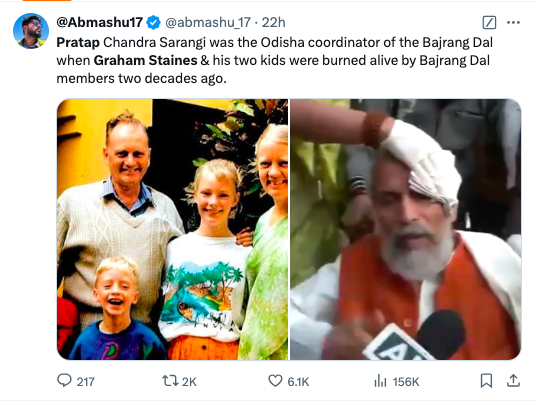Open the @Abmashu17 profile avatar
The height and width of the screenshot is (401, 536).
click(x=31, y=31)
